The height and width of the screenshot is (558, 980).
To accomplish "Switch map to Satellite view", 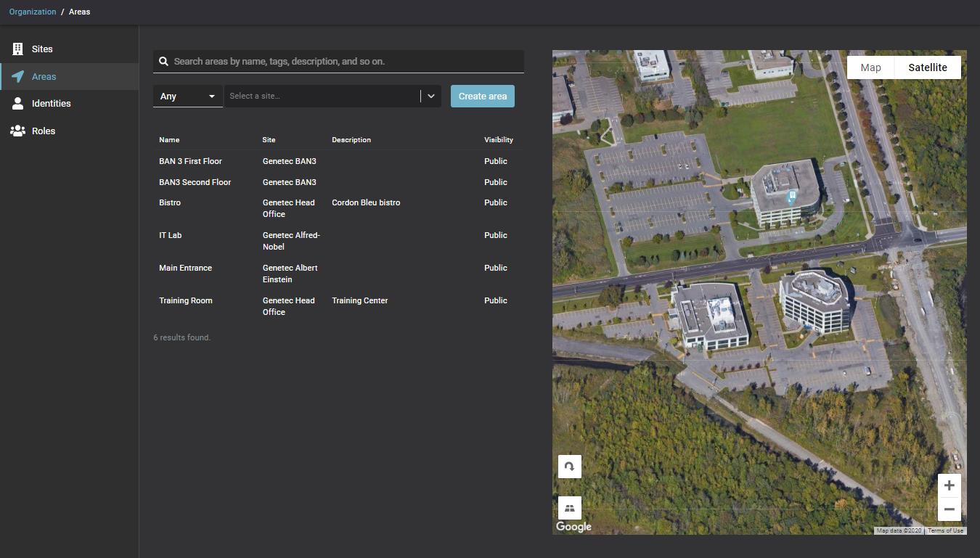I will [927, 67].
